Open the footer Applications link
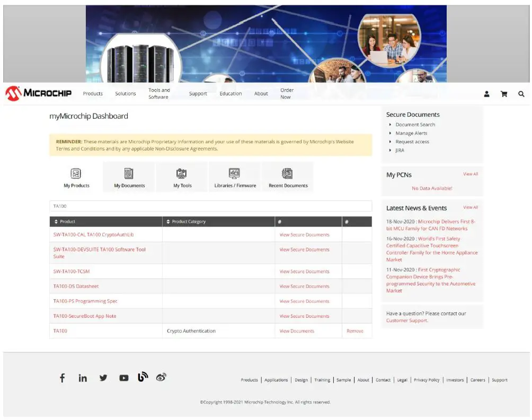 (x=276, y=380)
